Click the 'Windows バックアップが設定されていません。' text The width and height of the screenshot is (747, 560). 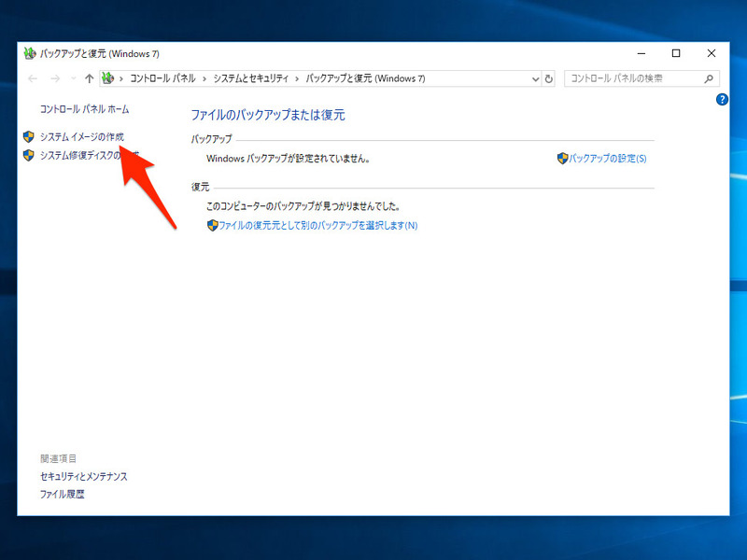pos(289,159)
